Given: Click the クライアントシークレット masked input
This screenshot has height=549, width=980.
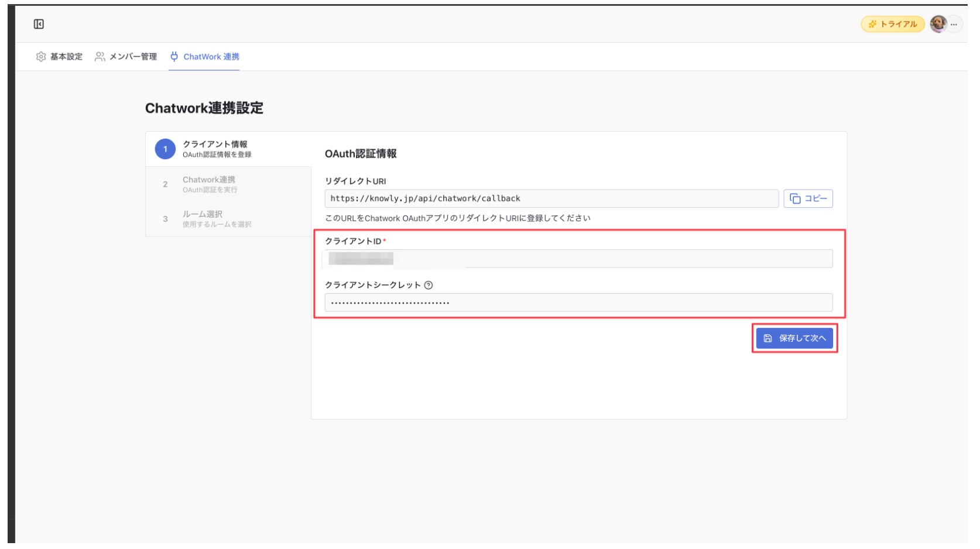Looking at the screenshot, I should tap(580, 303).
